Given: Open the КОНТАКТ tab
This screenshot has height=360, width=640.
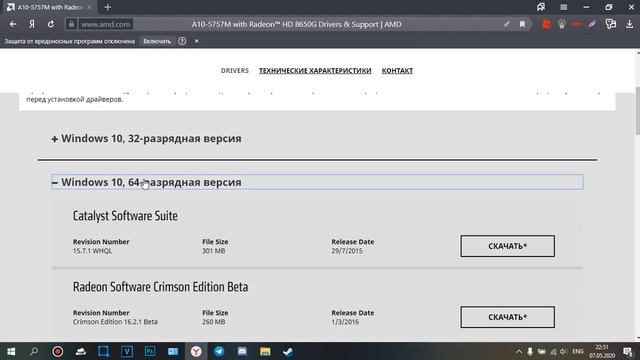Looking at the screenshot, I should point(397,71).
